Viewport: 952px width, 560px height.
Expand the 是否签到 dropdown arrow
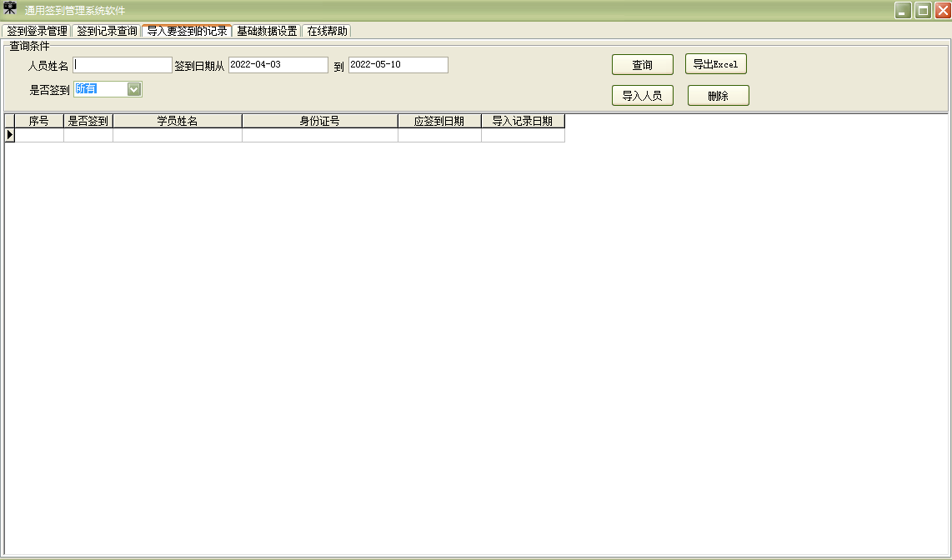pyautogui.click(x=134, y=89)
